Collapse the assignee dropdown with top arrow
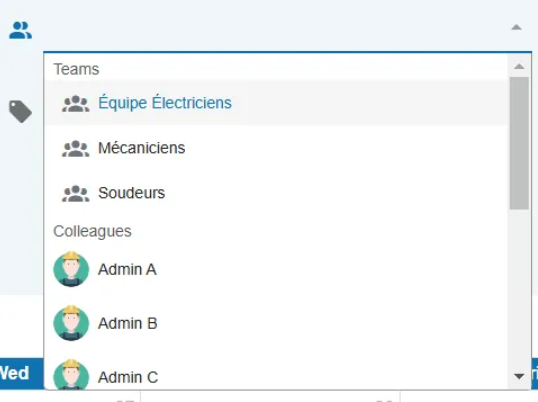The width and height of the screenshot is (538, 402). [x=516, y=27]
